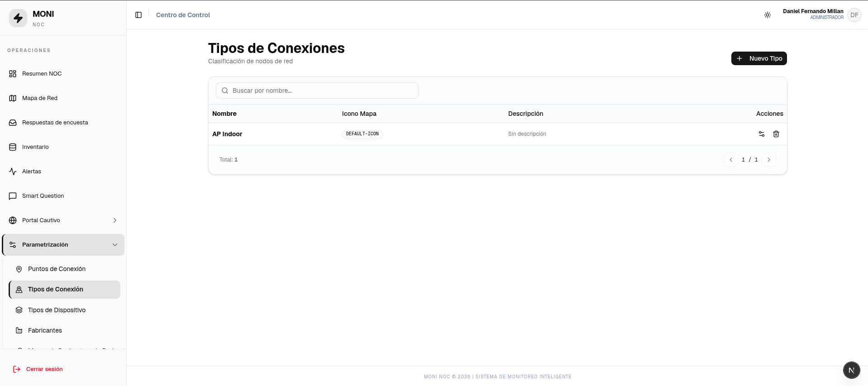868x386 pixels.
Task: Switch theme with the sun icon
Action: 768,15
